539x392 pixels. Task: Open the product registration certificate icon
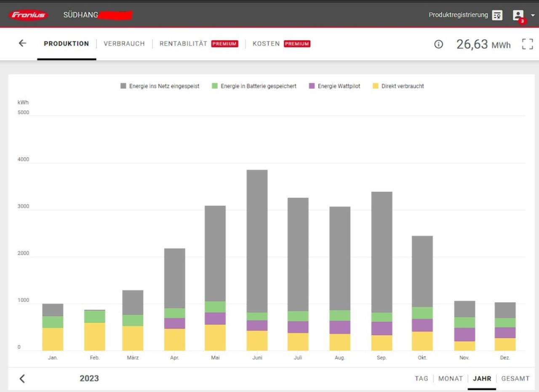497,15
